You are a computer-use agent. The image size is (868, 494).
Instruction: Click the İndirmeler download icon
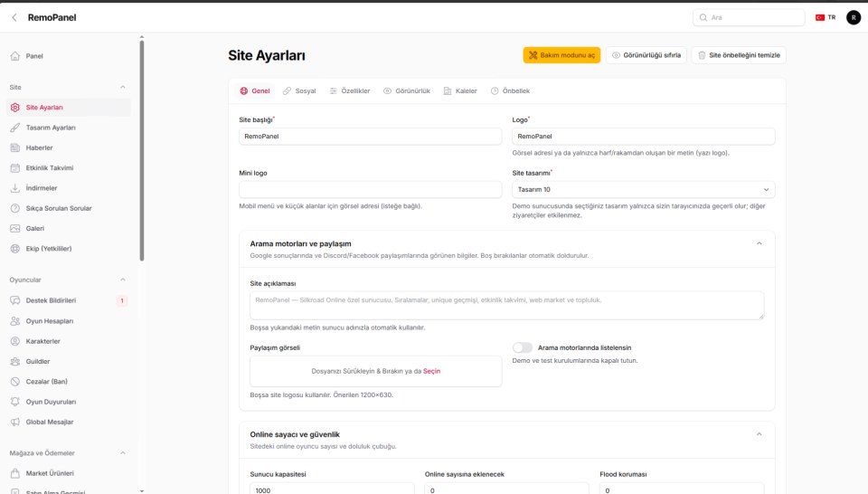[x=15, y=188]
